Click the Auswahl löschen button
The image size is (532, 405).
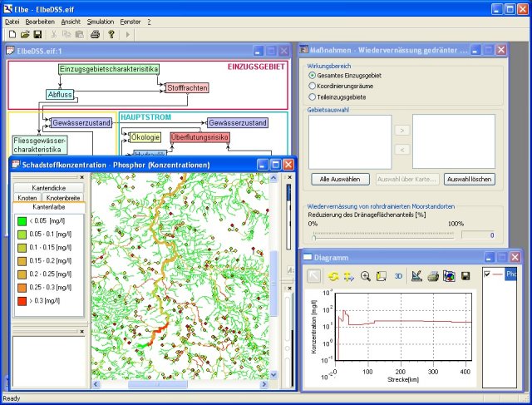click(x=470, y=179)
